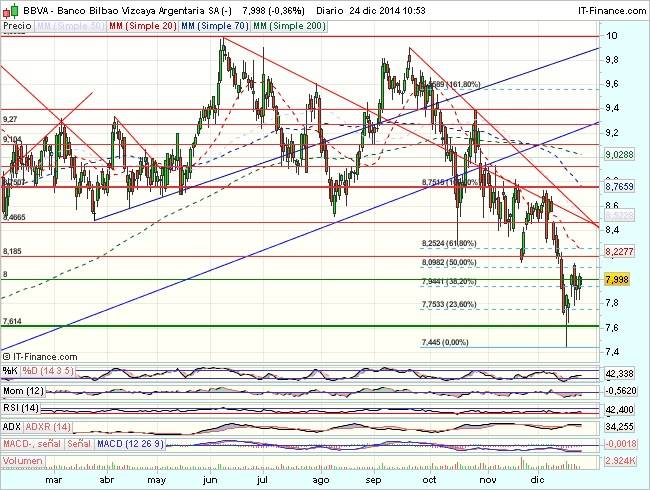650x490 pixels.
Task: Click the dic month marker on the time axis
Action: click(537, 480)
